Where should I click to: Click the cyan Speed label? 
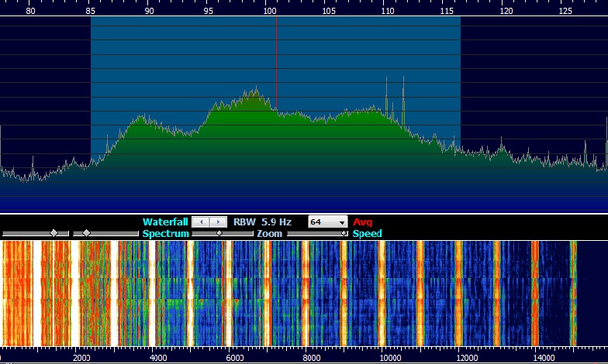(368, 234)
